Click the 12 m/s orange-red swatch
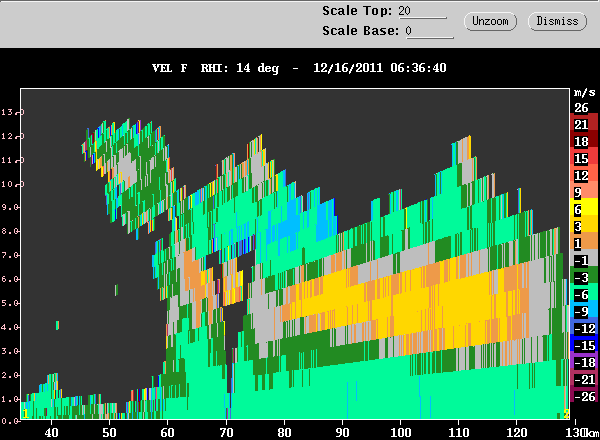Image resolution: width=600 pixels, height=440 pixels. coord(584,175)
